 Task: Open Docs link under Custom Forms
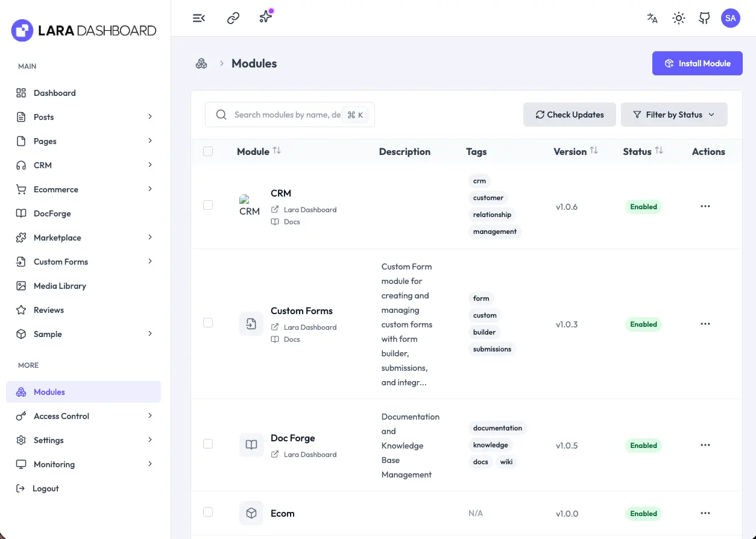292,339
